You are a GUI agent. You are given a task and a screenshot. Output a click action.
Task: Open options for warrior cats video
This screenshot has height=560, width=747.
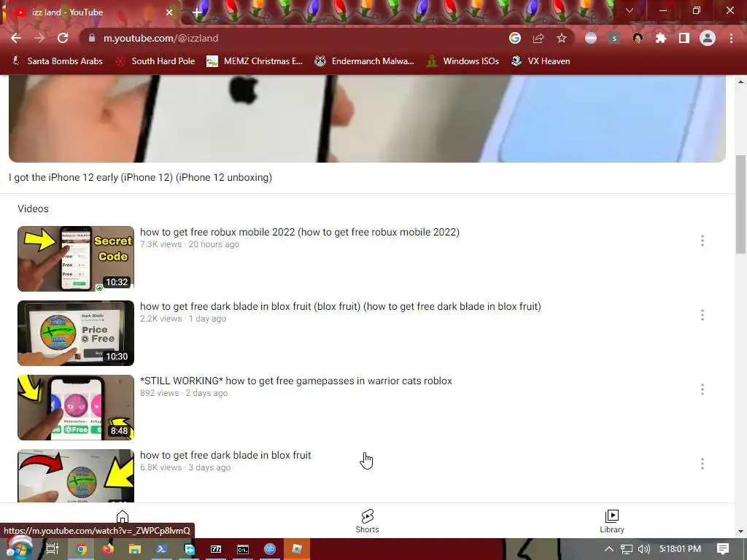point(703,389)
